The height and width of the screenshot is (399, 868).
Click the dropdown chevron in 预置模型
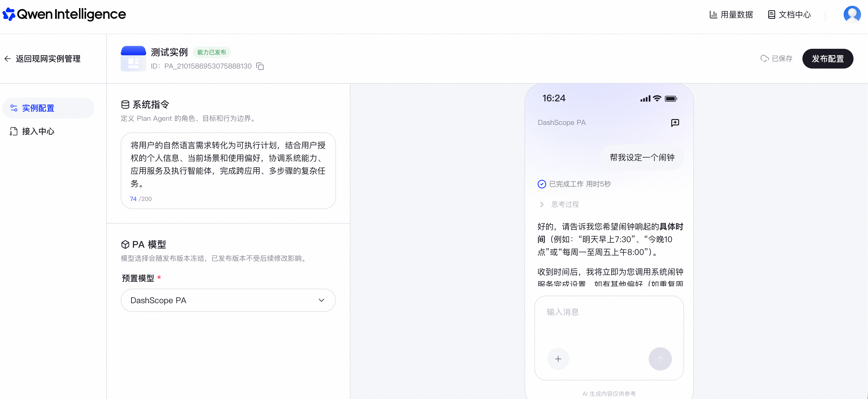coord(321,300)
